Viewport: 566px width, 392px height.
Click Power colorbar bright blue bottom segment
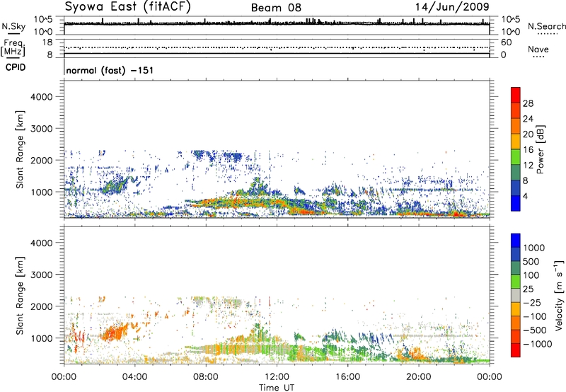(x=516, y=203)
